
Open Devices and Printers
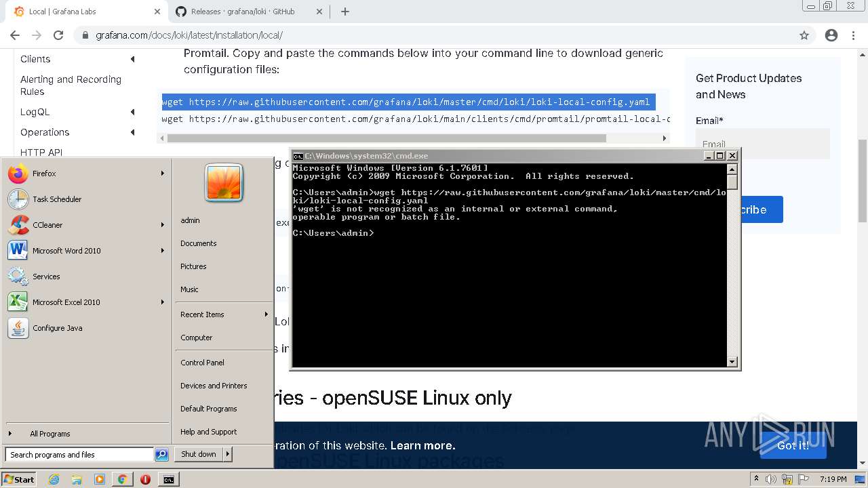(214, 386)
